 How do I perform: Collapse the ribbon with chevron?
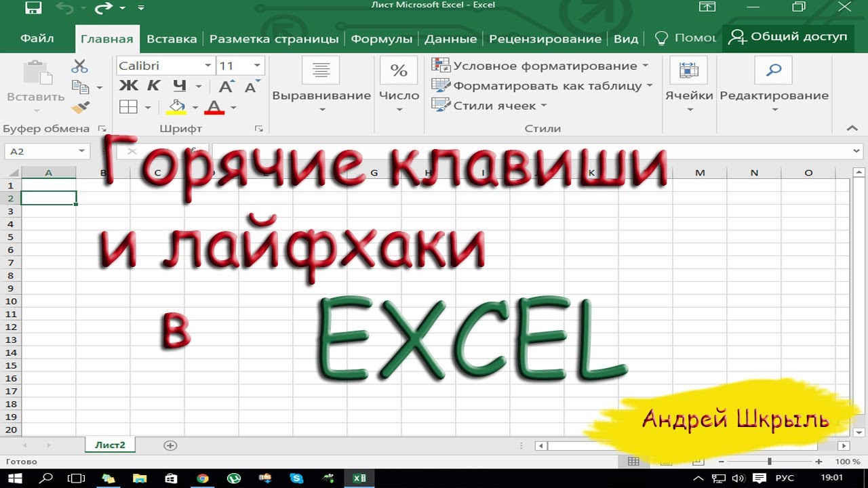(x=852, y=128)
